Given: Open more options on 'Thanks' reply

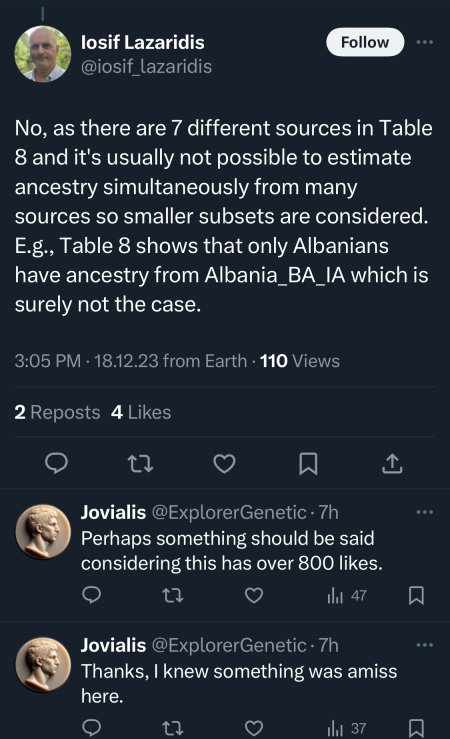Looking at the screenshot, I should (x=425, y=645).
